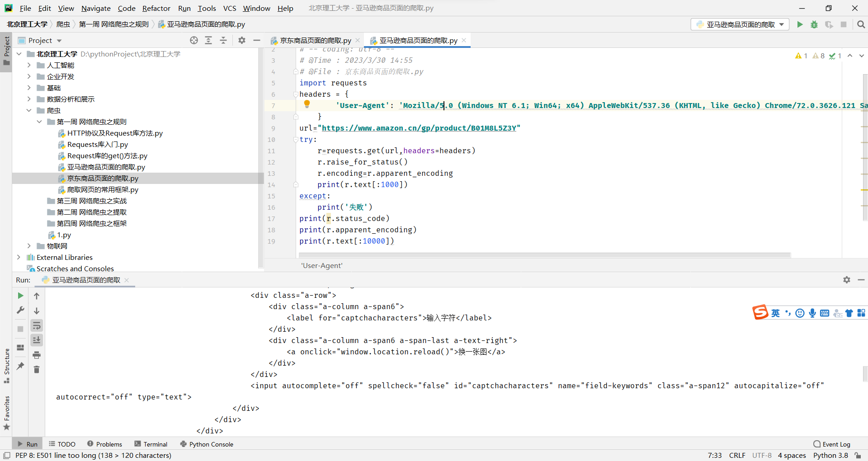Viewport: 868px width, 461px height.
Task: Go to previous highlighted error arrow
Action: 850,56
